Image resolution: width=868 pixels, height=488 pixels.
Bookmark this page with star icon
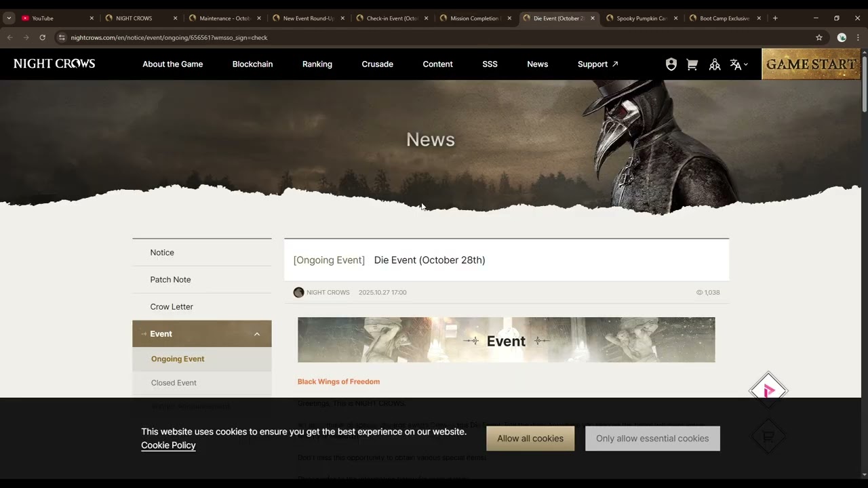819,37
